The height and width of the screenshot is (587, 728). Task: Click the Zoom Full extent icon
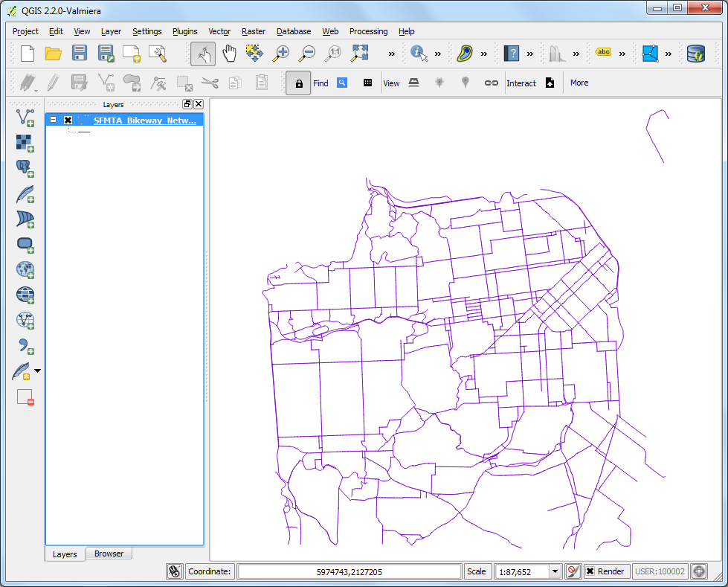click(360, 53)
